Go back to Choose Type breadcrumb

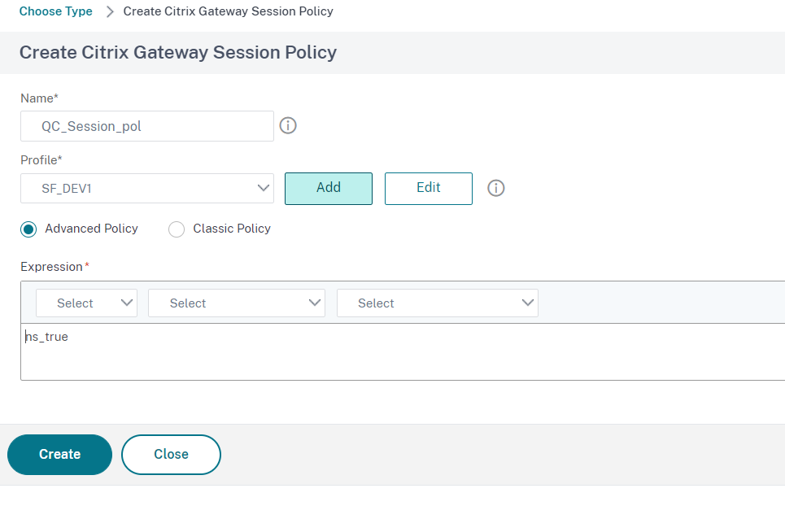55,11
